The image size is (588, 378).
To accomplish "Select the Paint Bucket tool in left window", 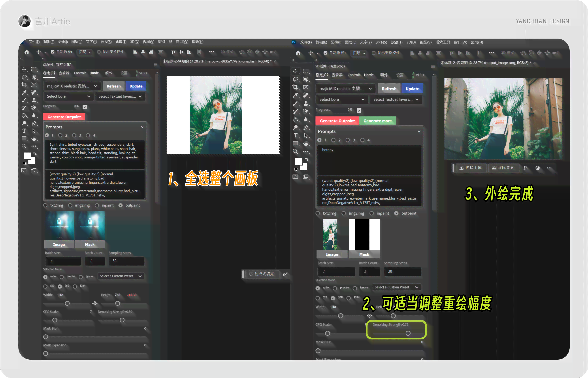I will [24, 115].
